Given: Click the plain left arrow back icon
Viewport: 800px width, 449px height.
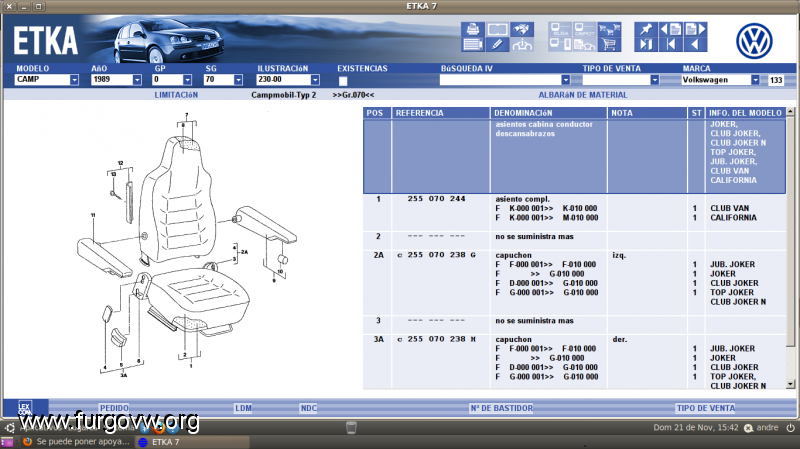Looking at the screenshot, I should [x=695, y=44].
